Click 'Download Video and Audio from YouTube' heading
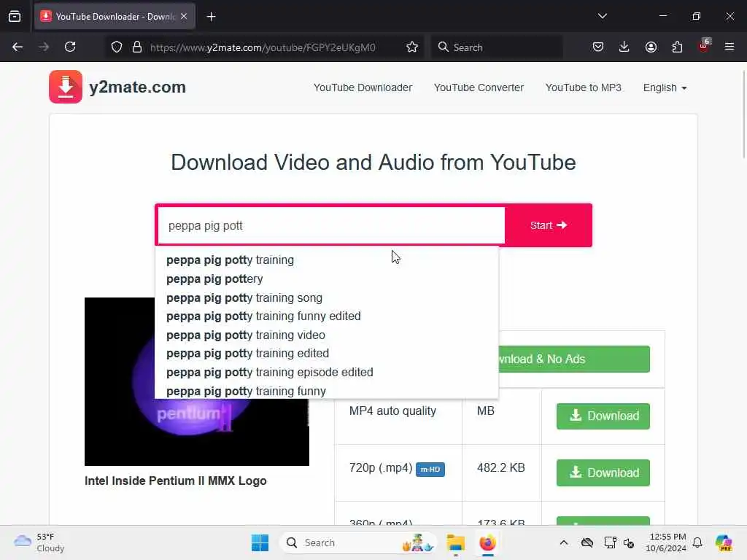The width and height of the screenshot is (747, 560). 373,163
